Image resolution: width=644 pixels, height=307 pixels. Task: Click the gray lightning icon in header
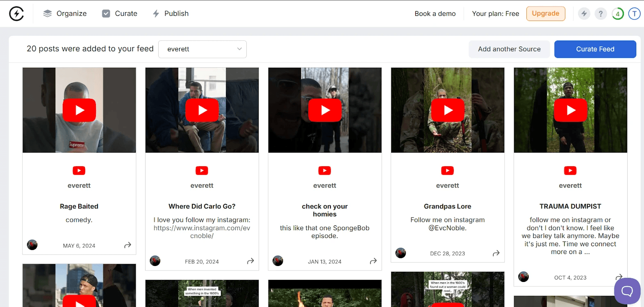[584, 14]
